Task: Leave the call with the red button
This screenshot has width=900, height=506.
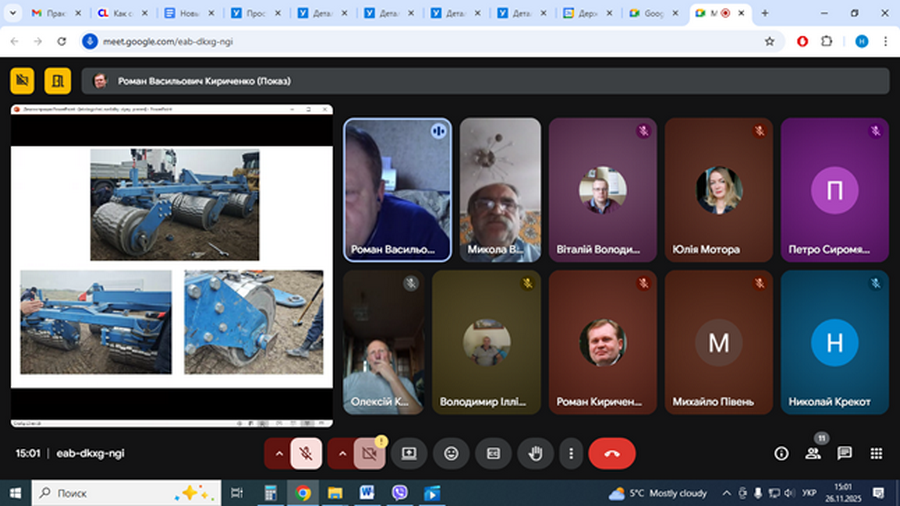Action: [612, 453]
